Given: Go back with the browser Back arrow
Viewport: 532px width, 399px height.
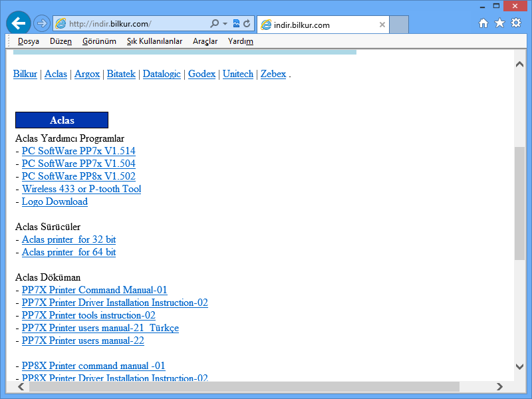Looking at the screenshot, I should click(x=19, y=23).
